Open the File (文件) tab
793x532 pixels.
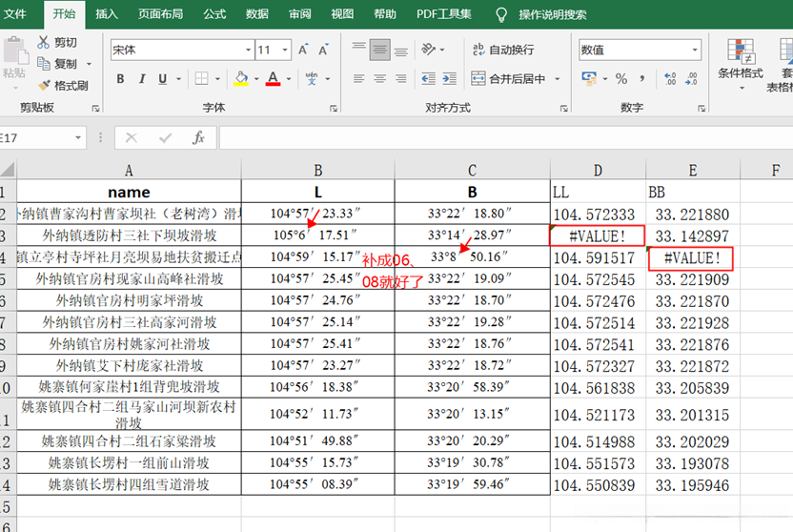pyautogui.click(x=15, y=14)
